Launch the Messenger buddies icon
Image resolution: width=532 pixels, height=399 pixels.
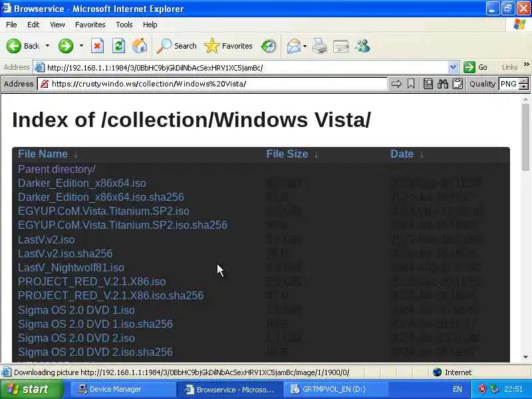point(362,46)
